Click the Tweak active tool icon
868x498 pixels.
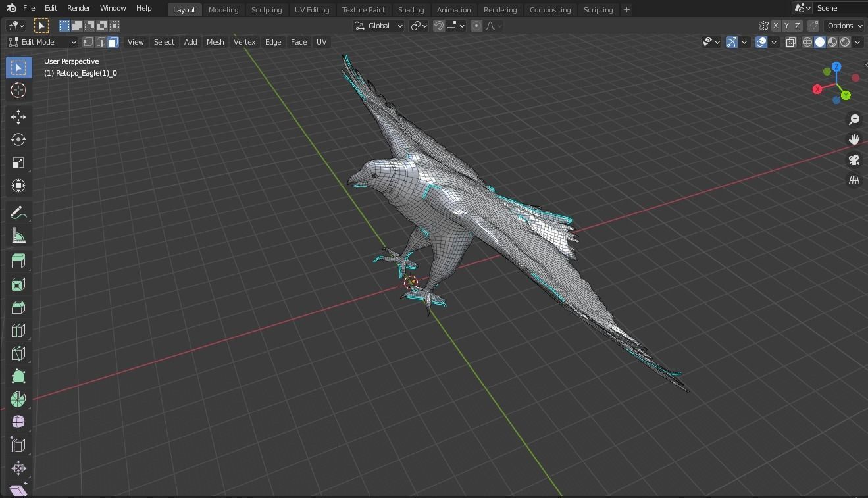point(41,26)
